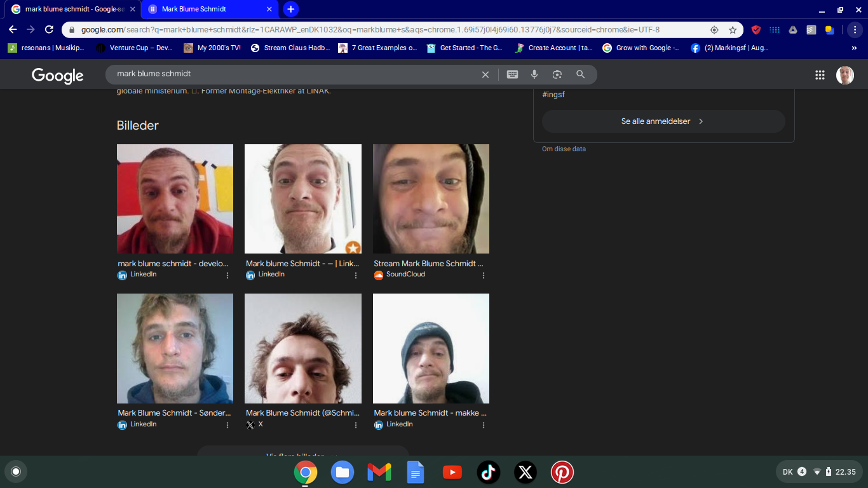Click the 'Mark Blume Schmidt (@Schmi...' caption
The width and height of the screenshot is (868, 488).
coord(301,413)
